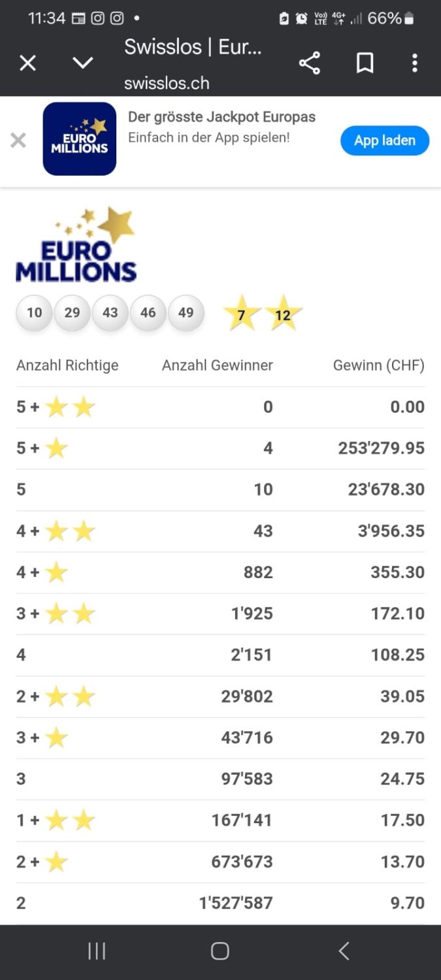The image size is (441, 980).
Task: Tap the Gewinn (CHF) column header
Action: coord(378,365)
